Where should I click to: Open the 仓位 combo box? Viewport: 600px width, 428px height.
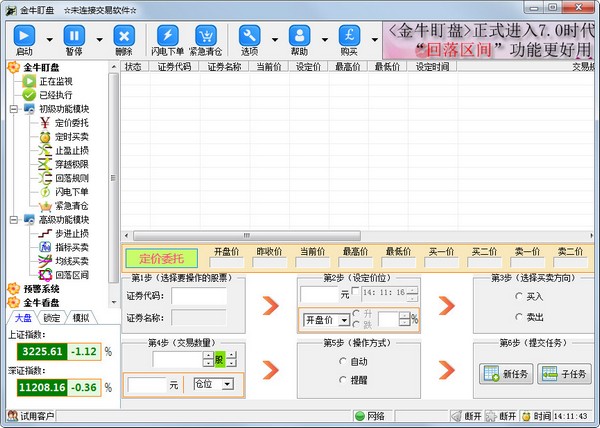(214, 384)
